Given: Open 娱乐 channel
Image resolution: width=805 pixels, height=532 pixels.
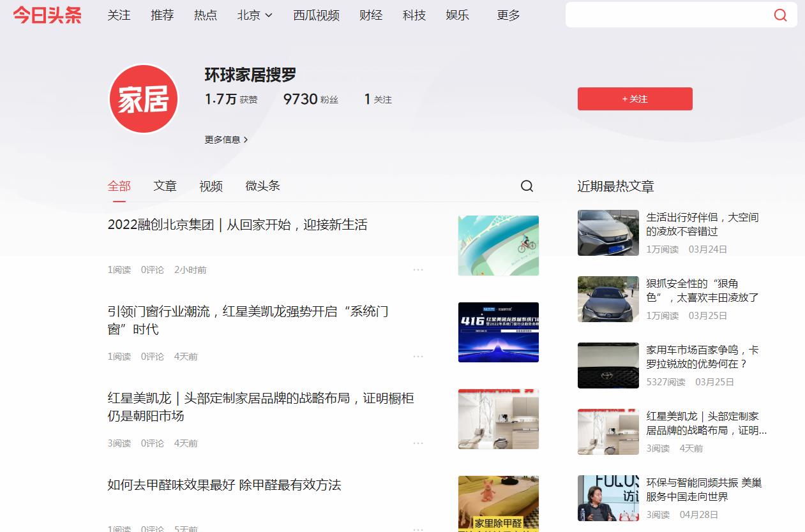Looking at the screenshot, I should pos(458,15).
